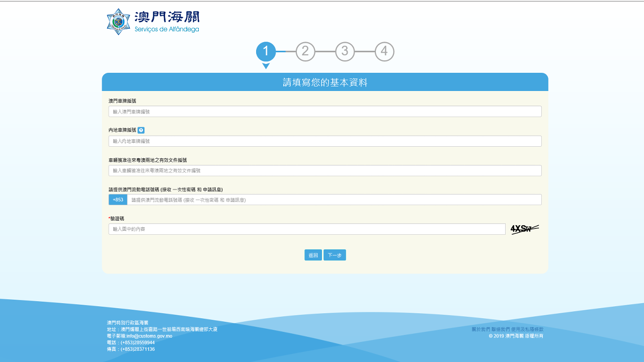
Task: Click the help icon beside 內地車牌編號
Action: point(141,130)
